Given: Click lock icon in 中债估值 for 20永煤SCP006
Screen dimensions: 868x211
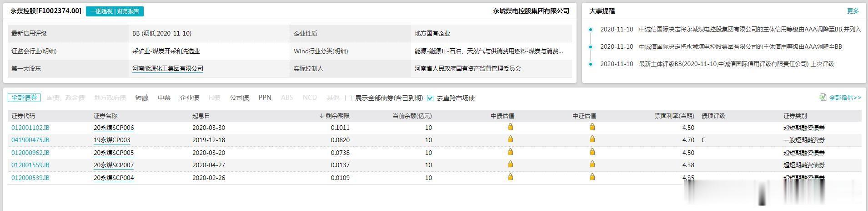Looking at the screenshot, I should coord(510,127).
